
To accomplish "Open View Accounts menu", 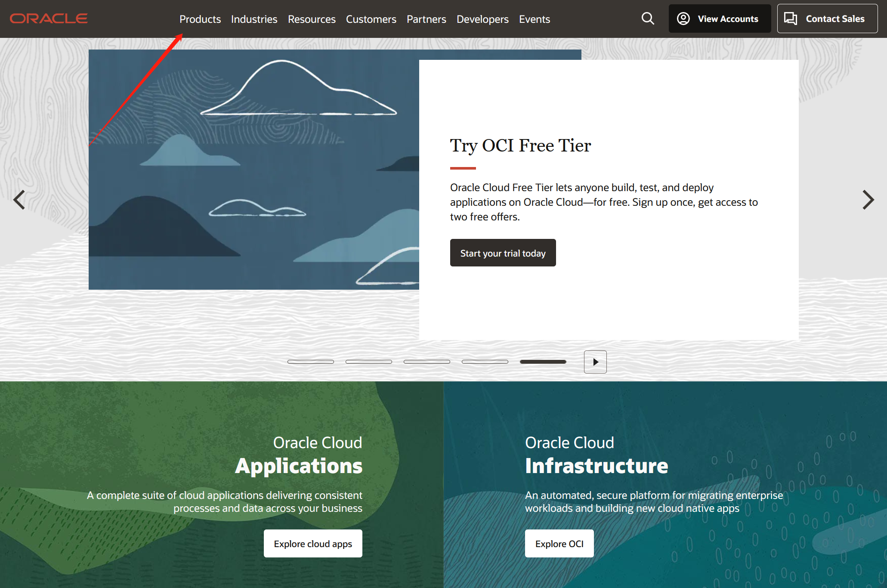I will click(720, 19).
